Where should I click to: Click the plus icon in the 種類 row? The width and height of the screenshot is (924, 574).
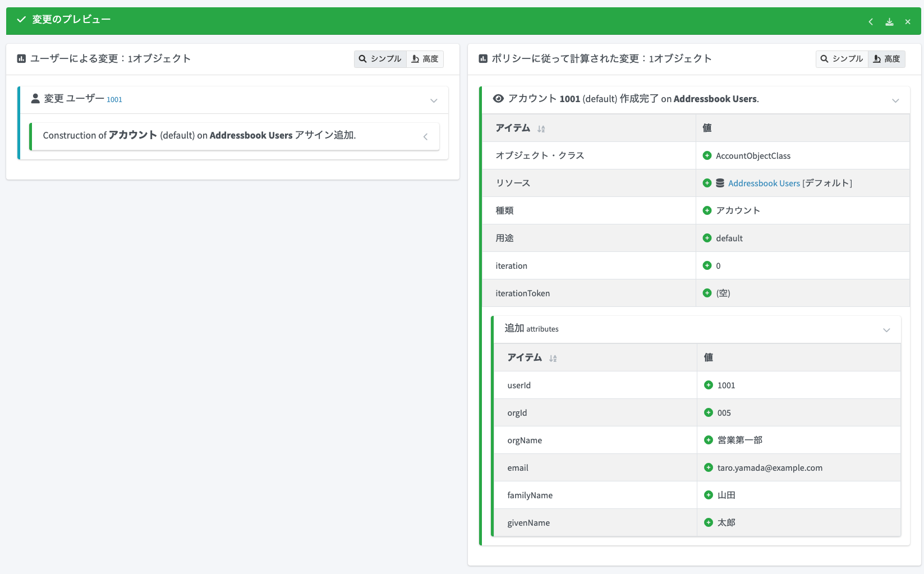(707, 210)
